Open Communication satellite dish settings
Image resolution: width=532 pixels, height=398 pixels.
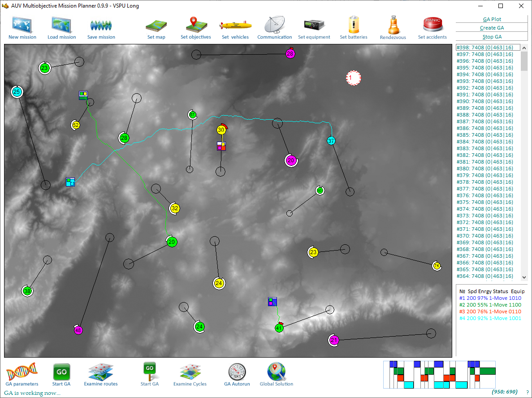click(274, 25)
